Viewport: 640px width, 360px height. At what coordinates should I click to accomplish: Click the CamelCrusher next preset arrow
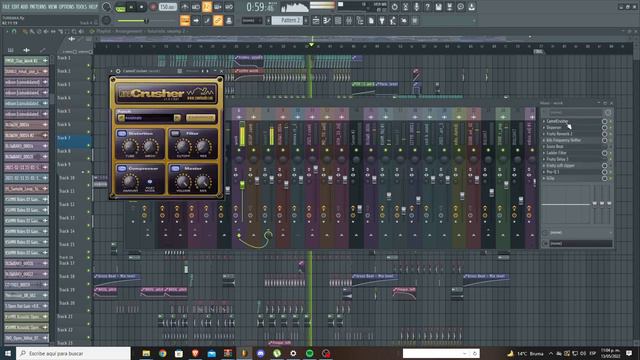[x=177, y=118]
